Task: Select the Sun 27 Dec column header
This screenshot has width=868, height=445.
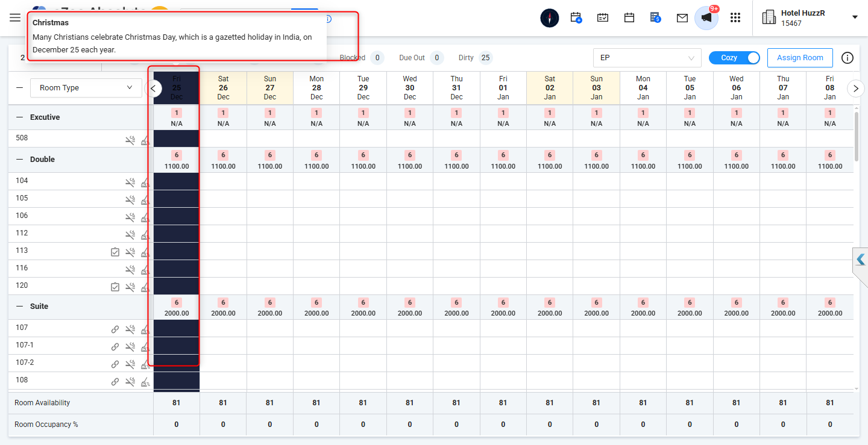Action: 270,88
